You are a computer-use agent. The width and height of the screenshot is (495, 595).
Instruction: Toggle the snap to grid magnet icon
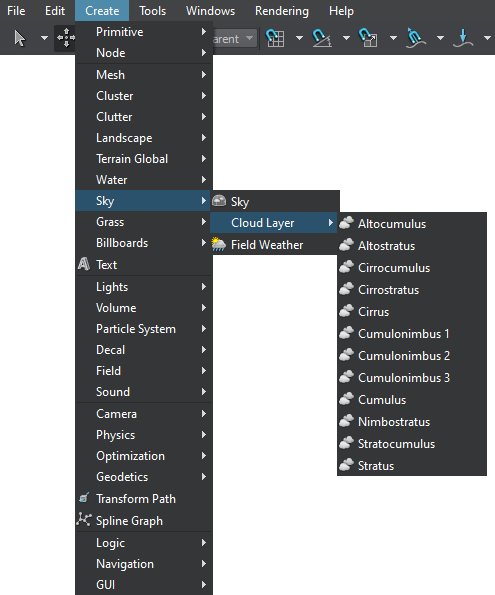tap(275, 38)
